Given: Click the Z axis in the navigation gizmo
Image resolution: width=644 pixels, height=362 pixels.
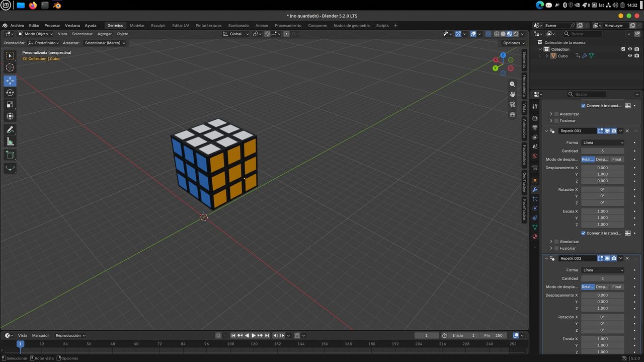Looking at the screenshot, I should click(x=503, y=56).
